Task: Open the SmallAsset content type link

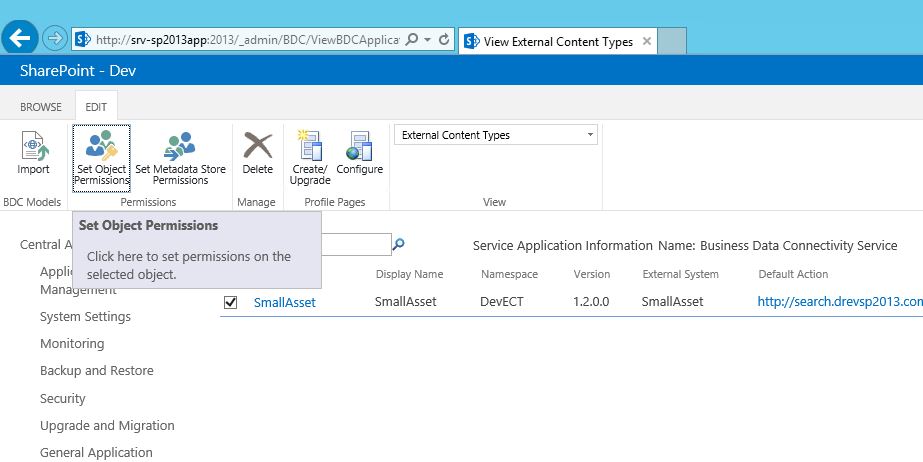Action: pos(284,303)
